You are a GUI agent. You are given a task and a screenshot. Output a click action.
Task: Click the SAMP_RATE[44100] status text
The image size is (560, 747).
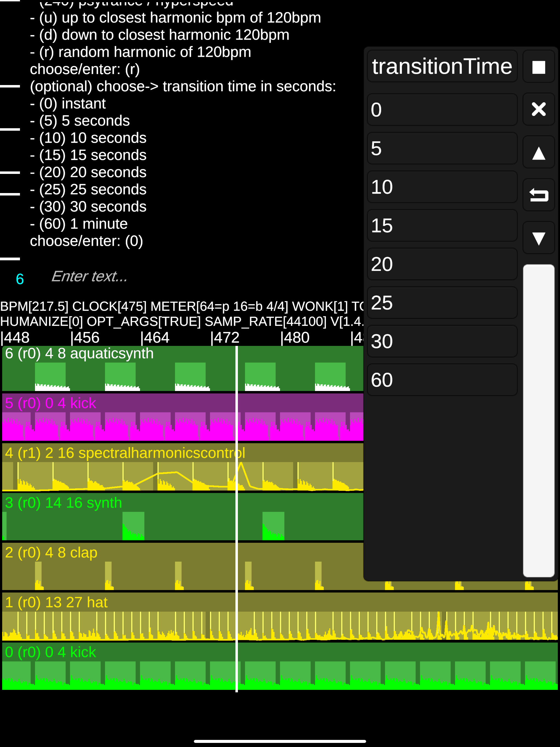(266, 322)
